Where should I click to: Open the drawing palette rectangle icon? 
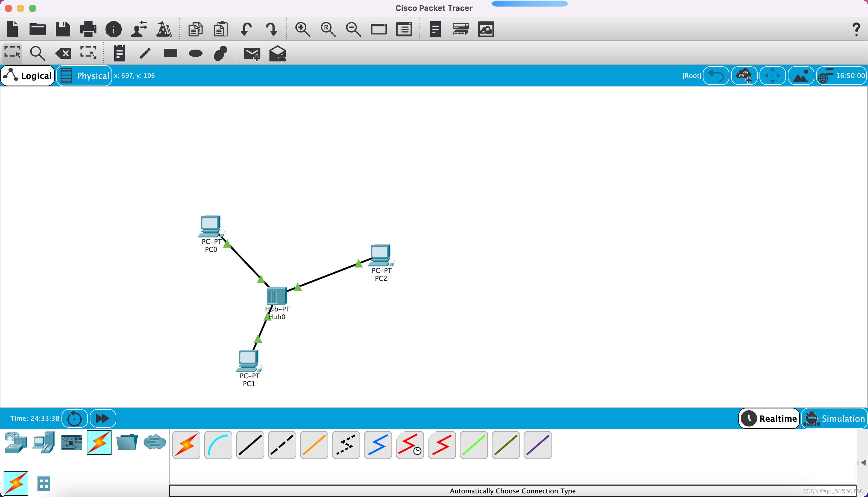point(379,29)
